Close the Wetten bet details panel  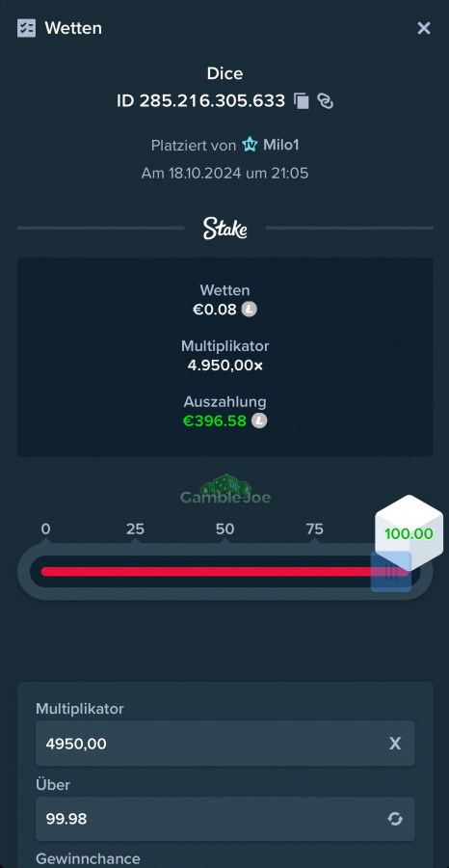[424, 28]
